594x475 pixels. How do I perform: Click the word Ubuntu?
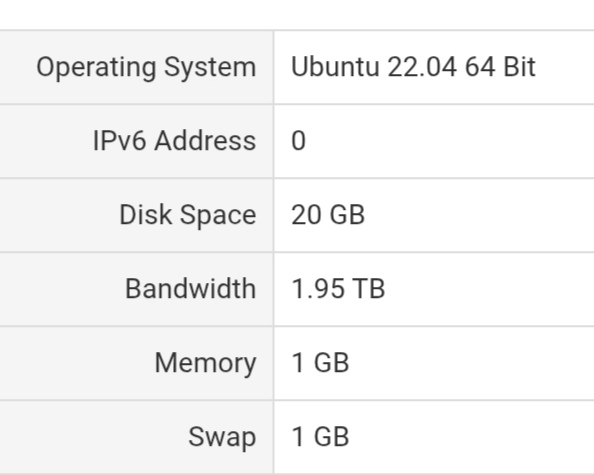tap(335, 67)
